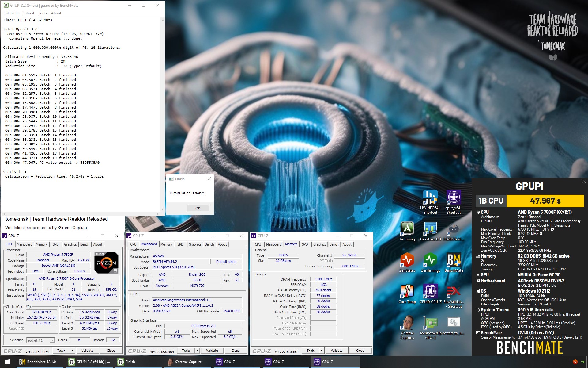Select the second CPU-Z taskbar item
Screen dimensions: 588x368
pyautogui.click(x=285, y=362)
